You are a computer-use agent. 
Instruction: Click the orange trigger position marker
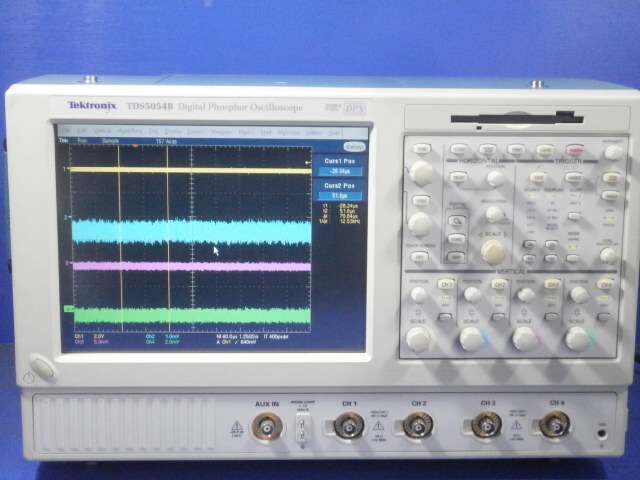[x=136, y=145]
